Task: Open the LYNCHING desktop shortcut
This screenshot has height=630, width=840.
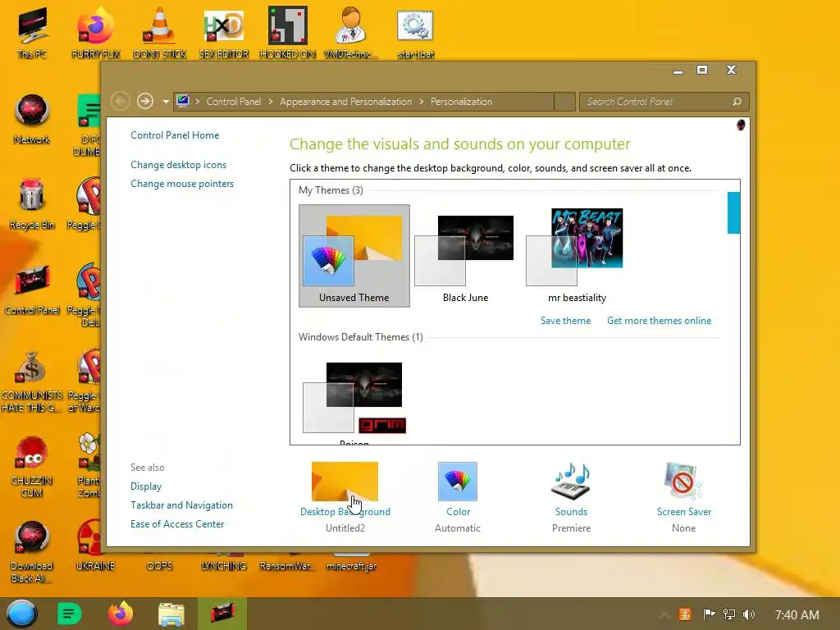Action: coord(223,566)
